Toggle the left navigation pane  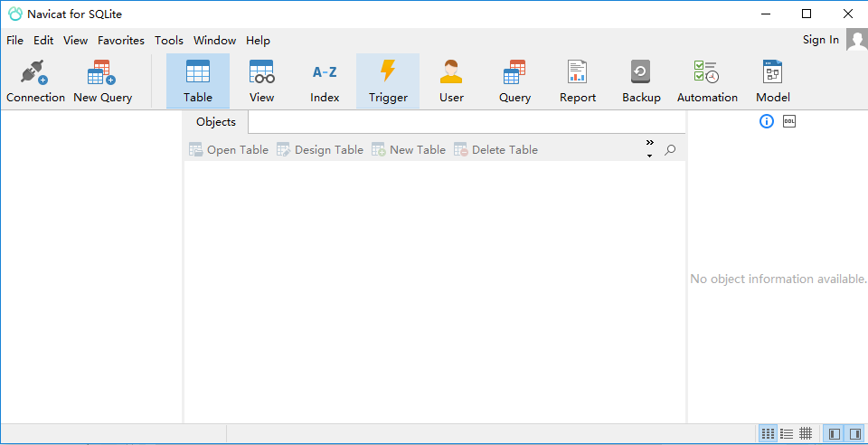[835, 433]
